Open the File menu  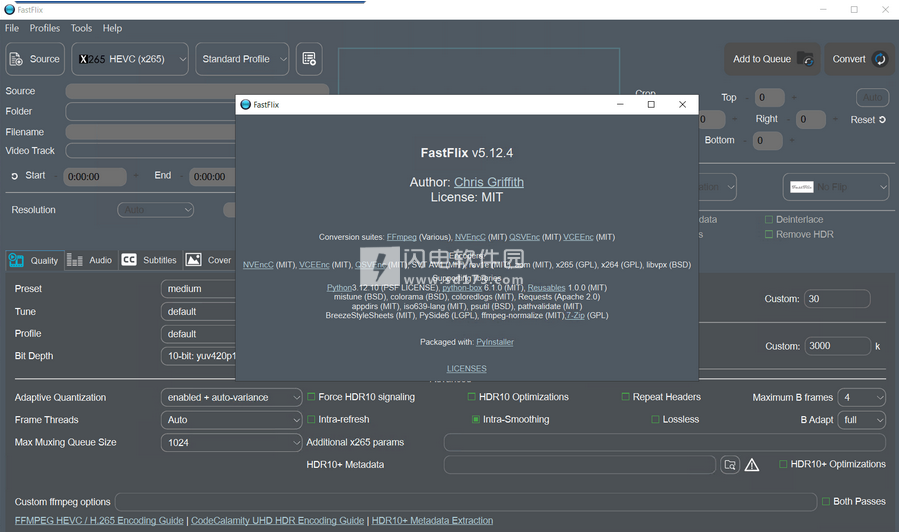[x=12, y=28]
